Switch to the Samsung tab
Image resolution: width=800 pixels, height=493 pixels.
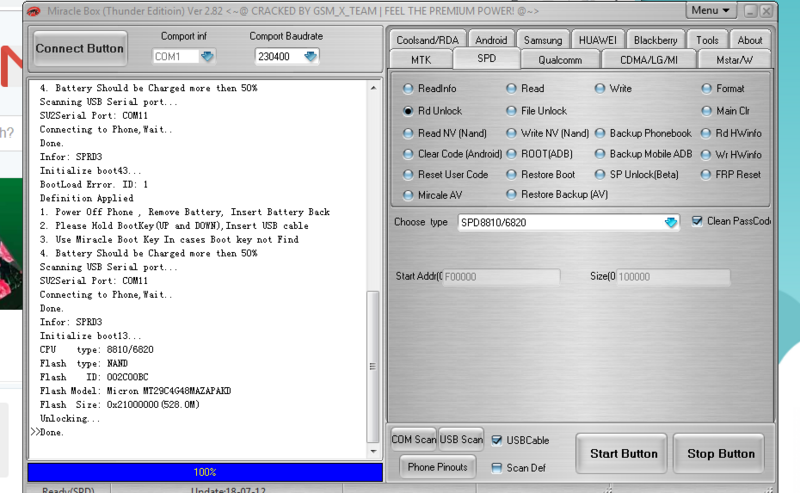[543, 40]
